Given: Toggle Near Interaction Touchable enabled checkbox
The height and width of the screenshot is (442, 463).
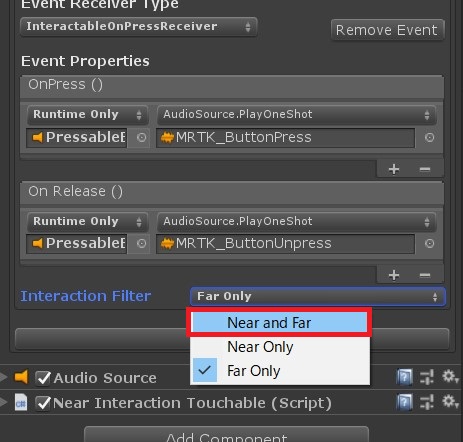Looking at the screenshot, I should 43,403.
